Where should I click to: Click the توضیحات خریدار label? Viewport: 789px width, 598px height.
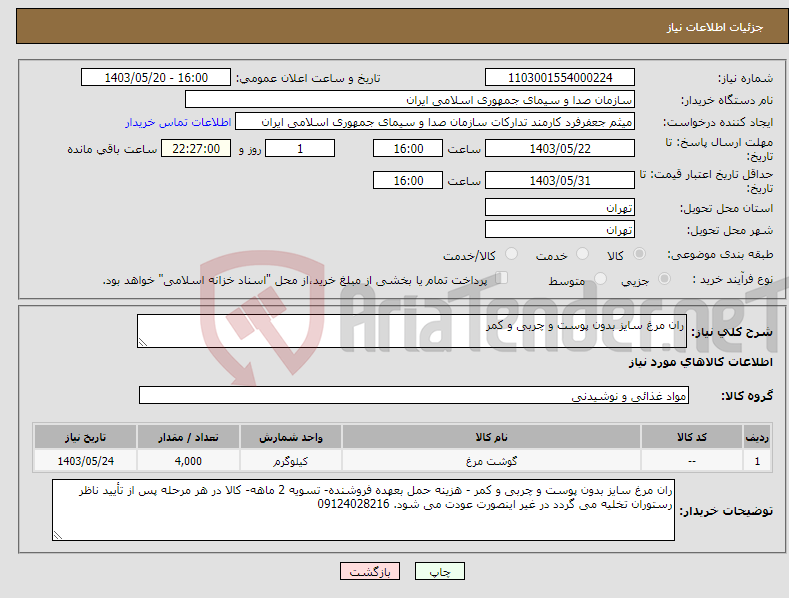726,511
